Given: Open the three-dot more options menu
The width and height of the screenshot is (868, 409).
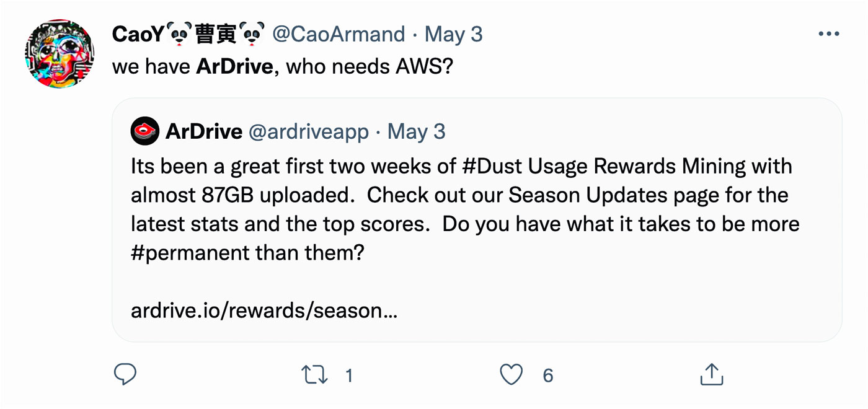Looking at the screenshot, I should point(828,34).
